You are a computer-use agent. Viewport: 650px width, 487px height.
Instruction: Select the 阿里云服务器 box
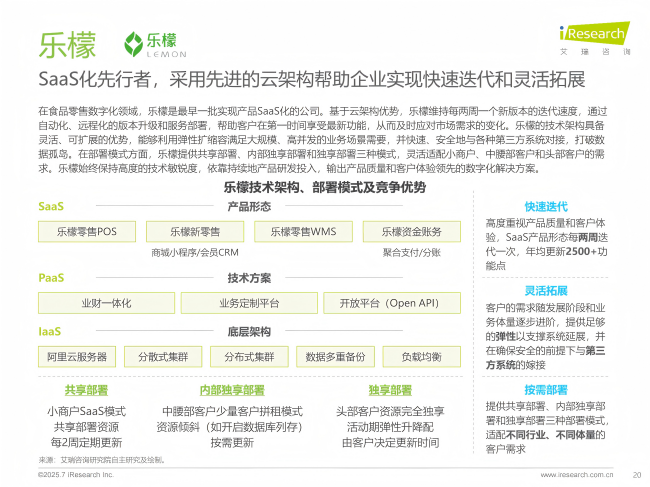click(77, 357)
